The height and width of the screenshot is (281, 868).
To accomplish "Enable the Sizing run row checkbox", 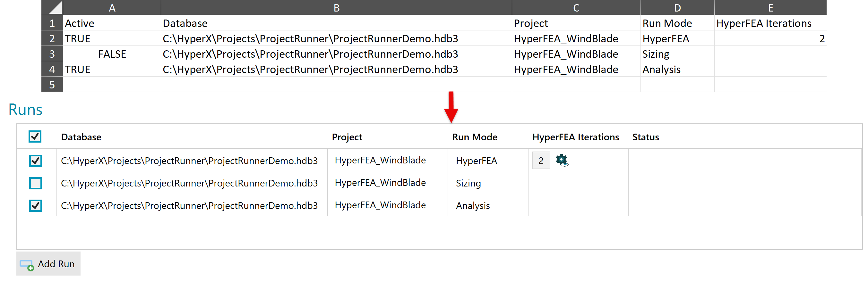I will (35, 183).
